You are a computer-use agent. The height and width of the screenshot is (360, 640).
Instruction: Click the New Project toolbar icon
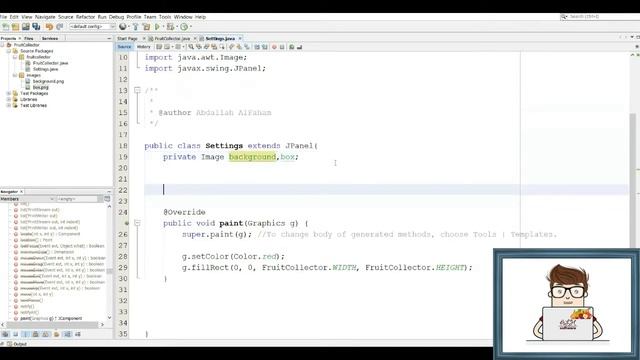pos(16,27)
